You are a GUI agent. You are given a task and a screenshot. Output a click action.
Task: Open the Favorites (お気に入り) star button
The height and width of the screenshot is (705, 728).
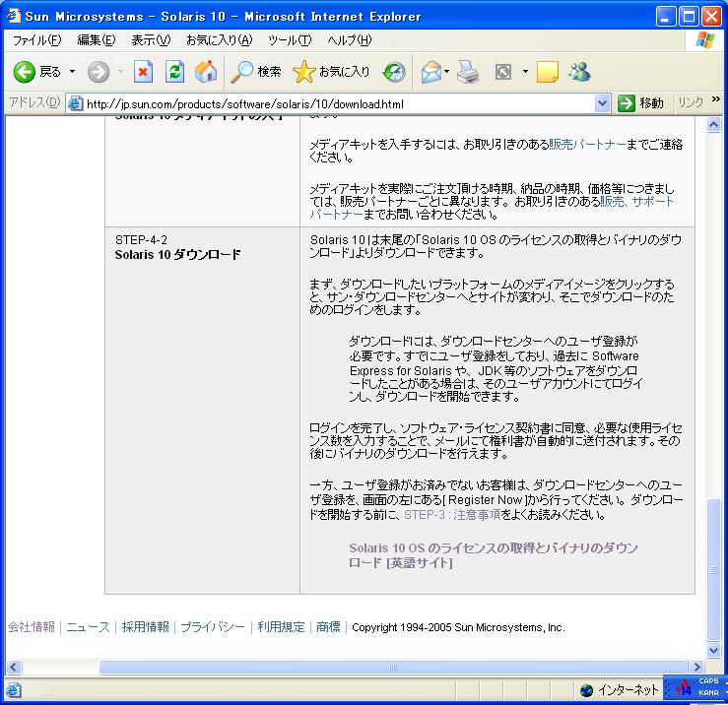point(331,72)
